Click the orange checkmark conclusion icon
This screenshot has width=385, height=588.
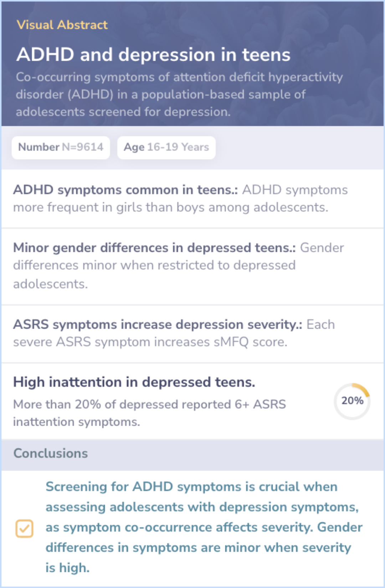[24, 528]
